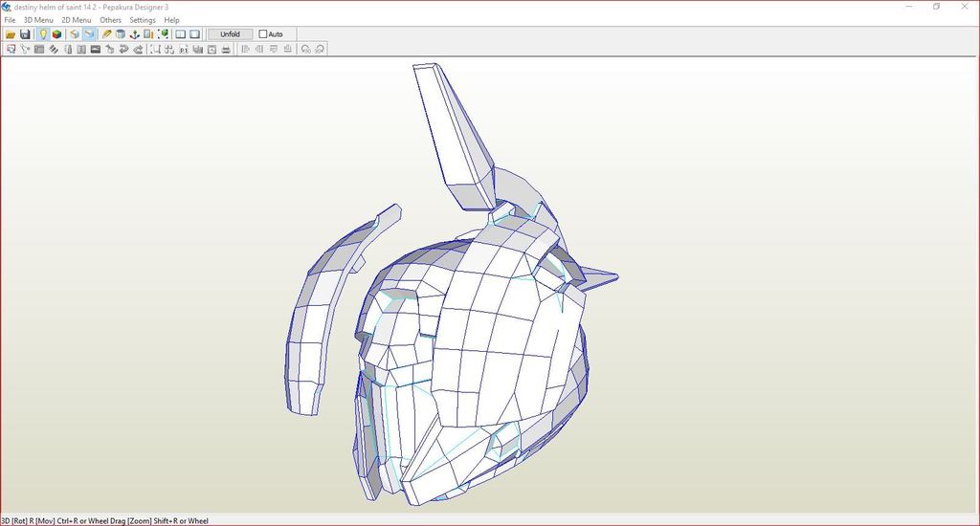The width and height of the screenshot is (980, 526).
Task: Click the split two-pane window layout icon
Action: coord(181,34)
